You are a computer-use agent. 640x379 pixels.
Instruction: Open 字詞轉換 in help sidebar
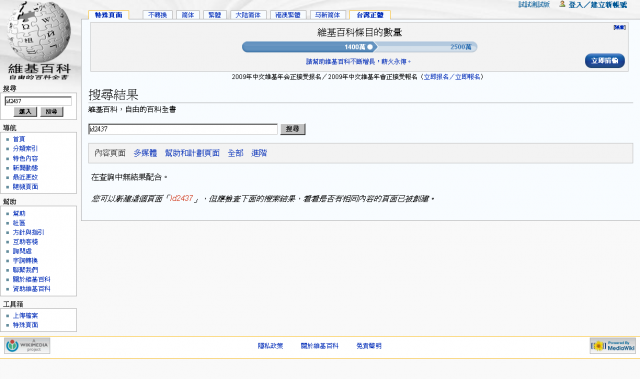pyautogui.click(x=25, y=260)
